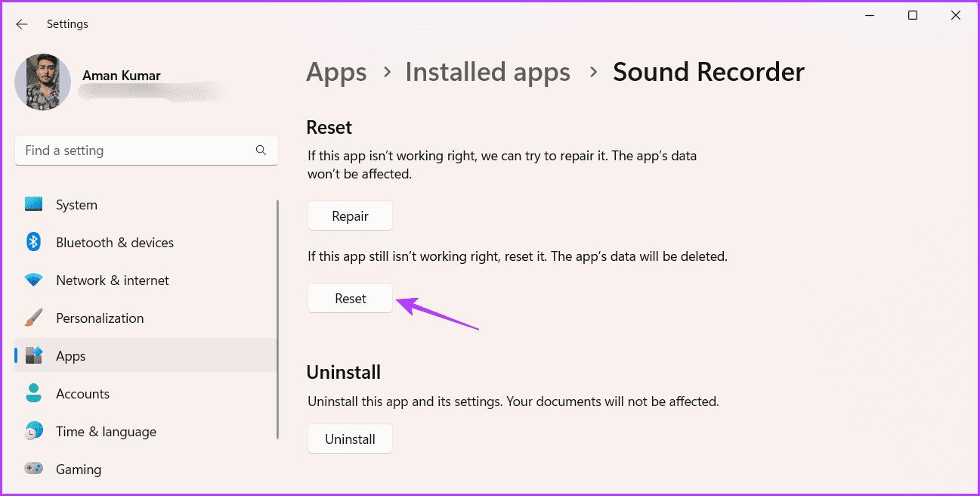
Task: Click the Reset section heading
Action: point(329,127)
